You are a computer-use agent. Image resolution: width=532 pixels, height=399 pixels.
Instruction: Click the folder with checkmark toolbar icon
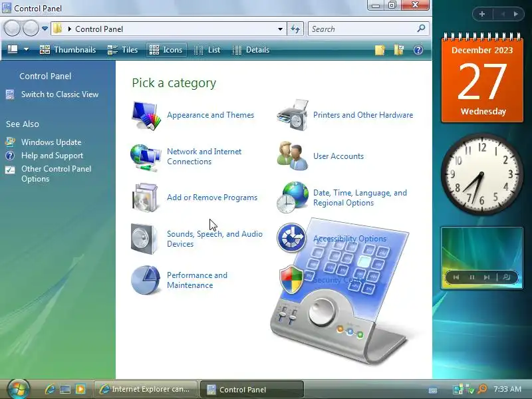point(399,50)
